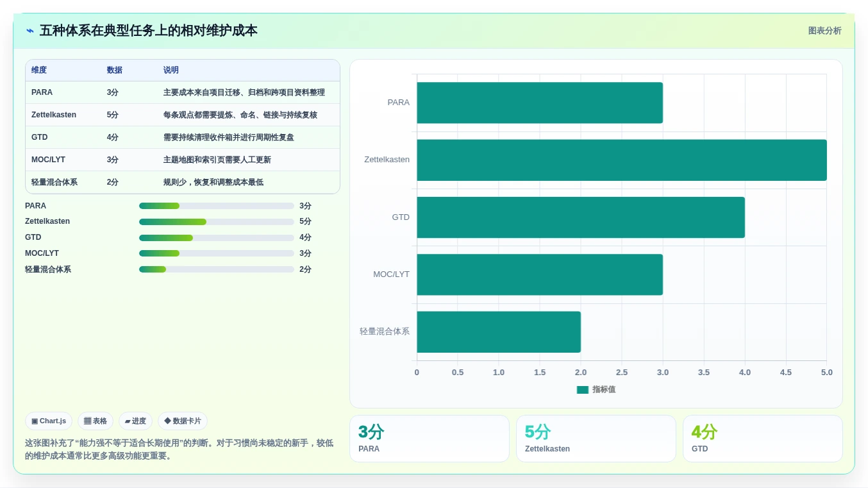The image size is (868, 488).
Task: Click the Zettelkasten bar in chart
Action: 622,160
